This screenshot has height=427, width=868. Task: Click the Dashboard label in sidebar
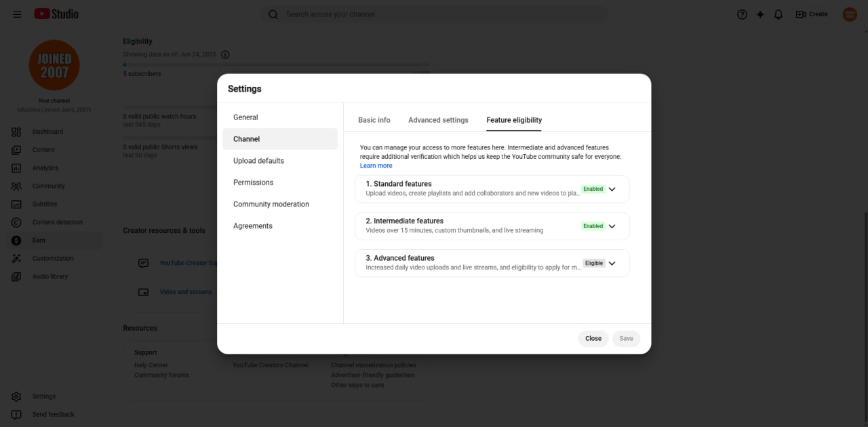pyautogui.click(x=47, y=132)
